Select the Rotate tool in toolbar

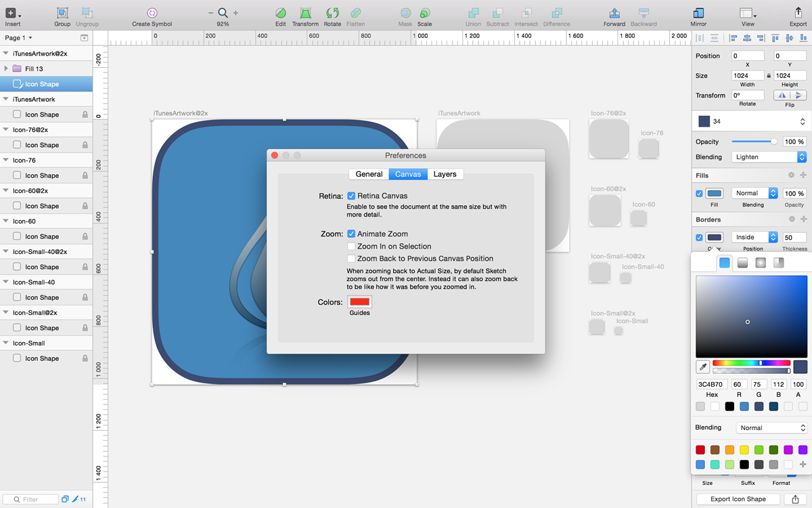332,14
